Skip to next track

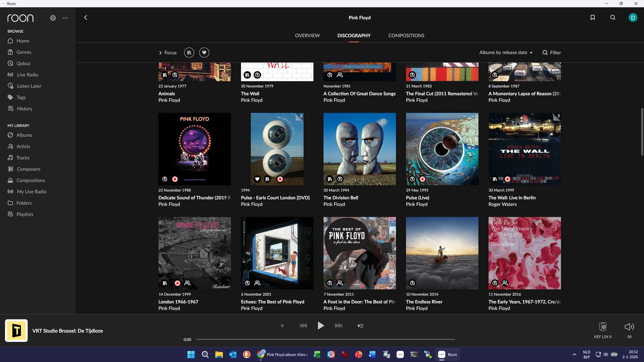click(x=338, y=325)
